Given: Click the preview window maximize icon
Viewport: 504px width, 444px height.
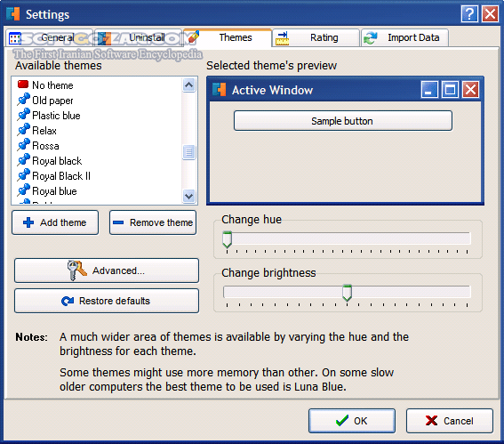Looking at the screenshot, I should click(x=450, y=90).
